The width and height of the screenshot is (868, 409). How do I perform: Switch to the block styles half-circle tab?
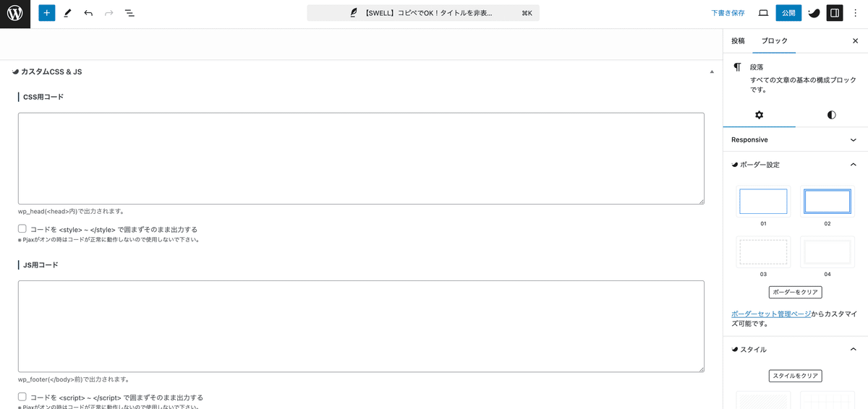pyautogui.click(x=831, y=115)
